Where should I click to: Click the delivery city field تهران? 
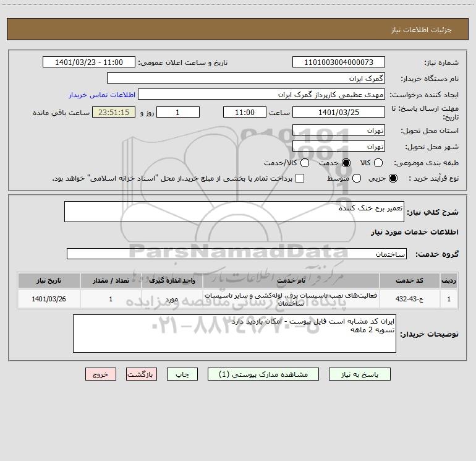[339, 146]
